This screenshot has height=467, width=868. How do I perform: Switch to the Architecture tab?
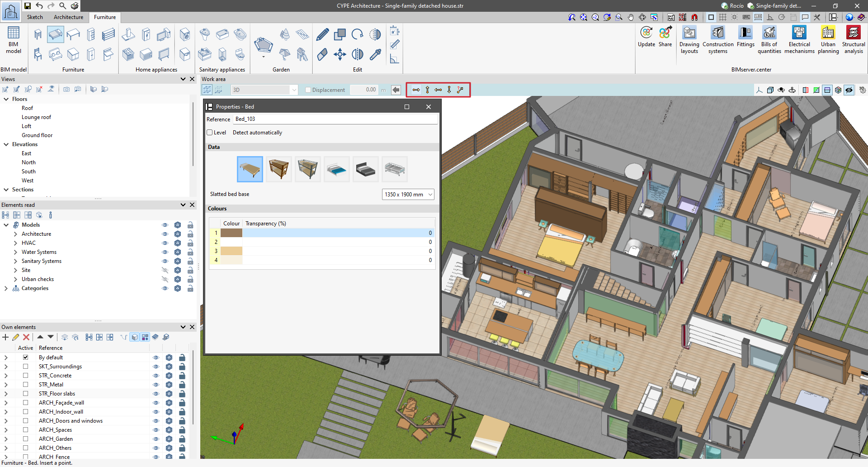click(68, 17)
